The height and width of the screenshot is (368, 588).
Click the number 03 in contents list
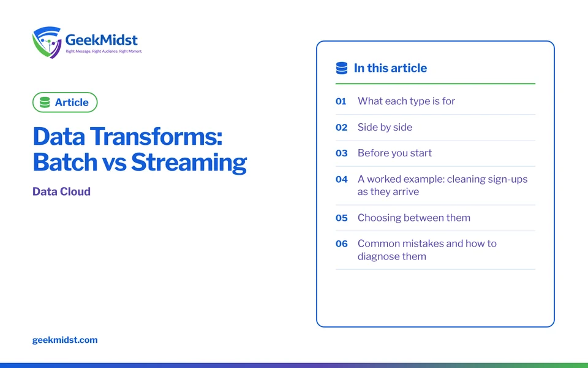tap(342, 153)
